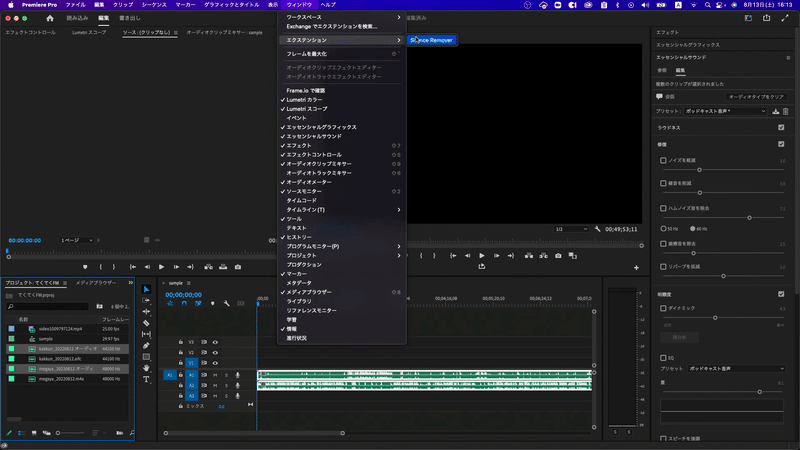Toggle the ラウドネス section checkbox
Screen dimensions: 800x450
click(781, 128)
